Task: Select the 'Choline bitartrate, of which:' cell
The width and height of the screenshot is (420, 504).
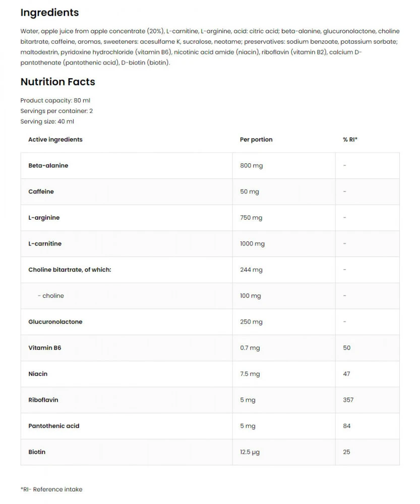Action: click(70, 270)
